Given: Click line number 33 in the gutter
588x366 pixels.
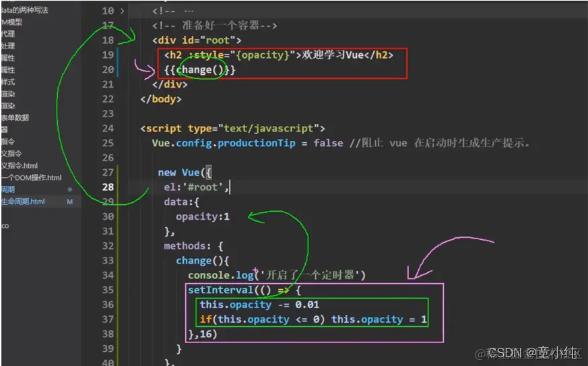Looking at the screenshot, I should 108,261.
